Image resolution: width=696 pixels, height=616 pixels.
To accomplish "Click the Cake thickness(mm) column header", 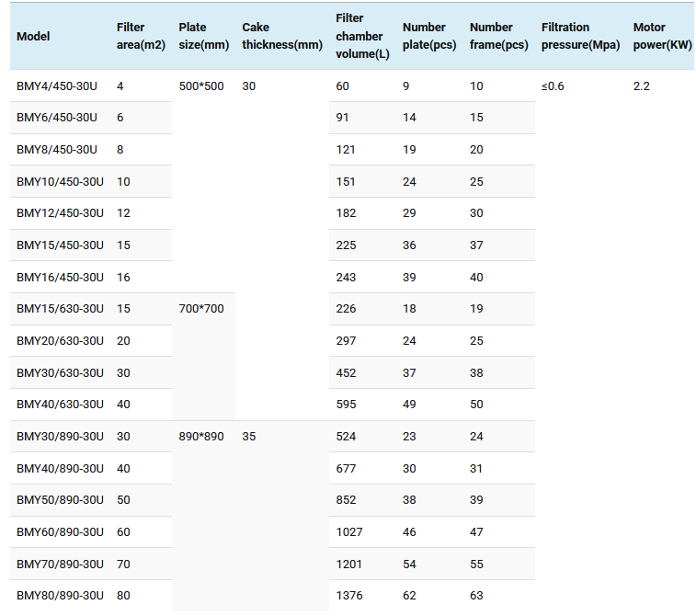I will pos(282,37).
